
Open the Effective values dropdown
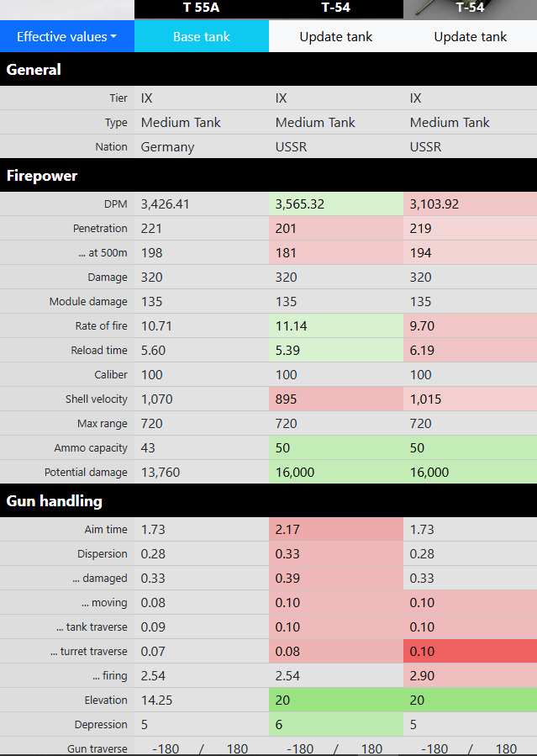pyautogui.click(x=66, y=37)
